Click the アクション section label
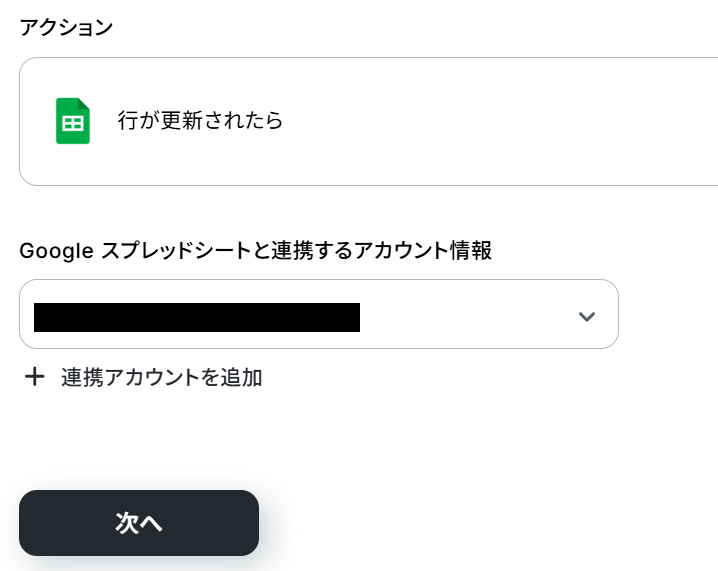Screen dimensions: 718x571 66,27
